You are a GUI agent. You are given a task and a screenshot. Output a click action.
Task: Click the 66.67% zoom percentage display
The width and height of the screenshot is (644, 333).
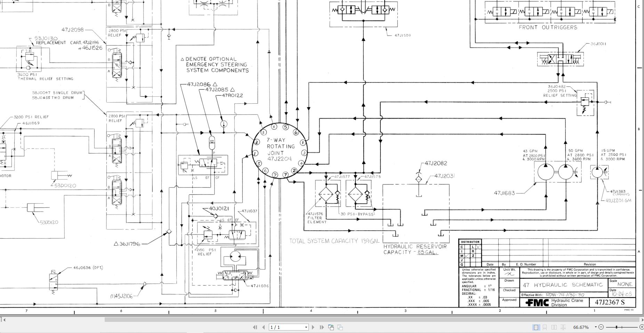tap(581, 327)
